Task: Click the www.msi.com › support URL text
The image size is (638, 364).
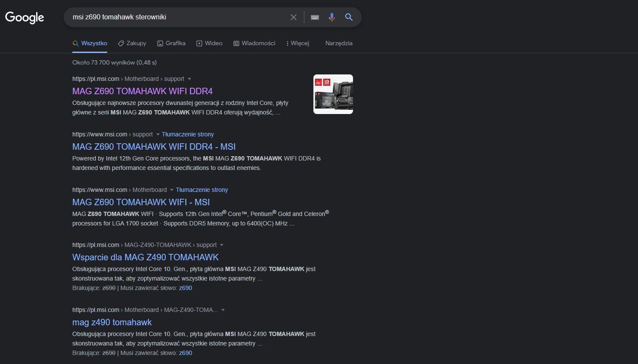Action: coord(112,134)
